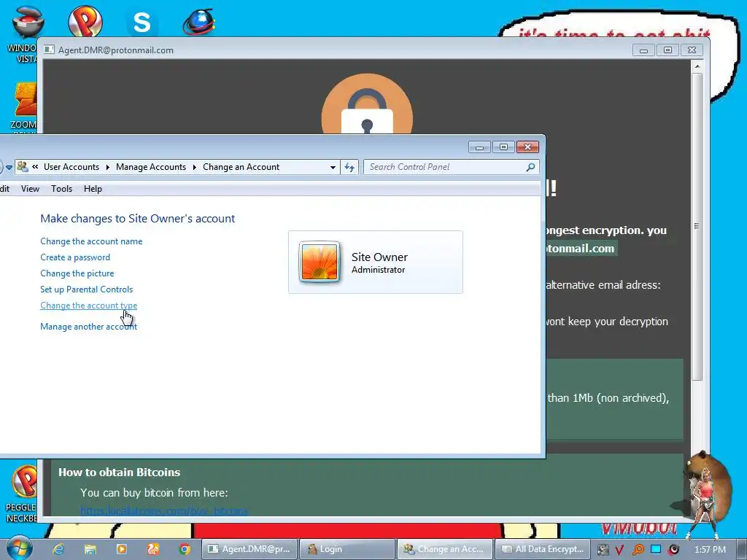Open Windows Media Player taskbar icon
The width and height of the screenshot is (747, 560).
[x=122, y=549]
